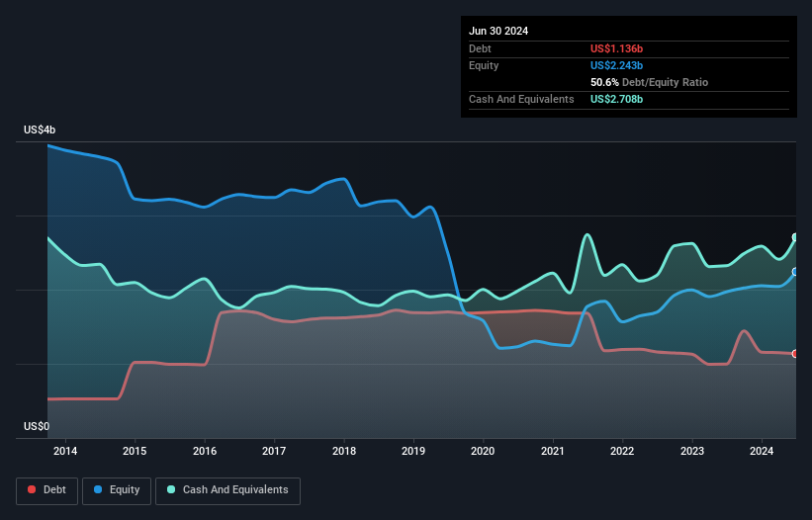
Task: Click the 2017 x-axis label
Action: click(274, 451)
